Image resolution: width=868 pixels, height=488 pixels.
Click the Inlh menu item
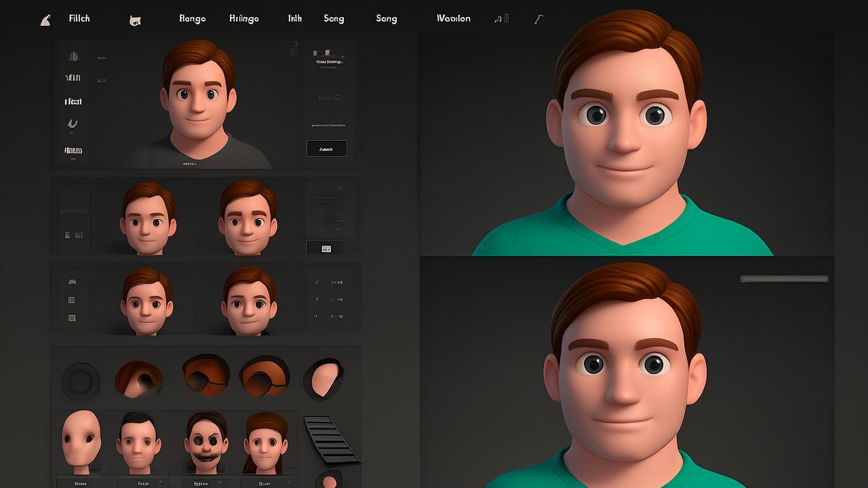(x=294, y=19)
